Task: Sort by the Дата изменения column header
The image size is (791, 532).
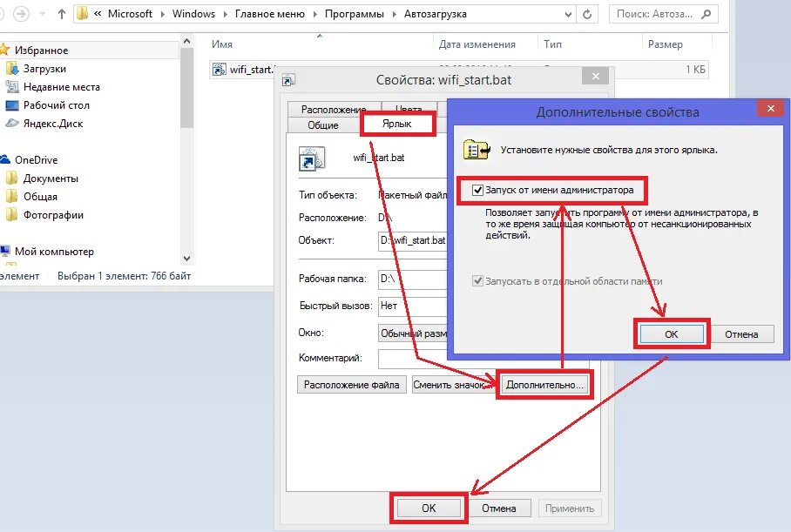Action: [477, 44]
